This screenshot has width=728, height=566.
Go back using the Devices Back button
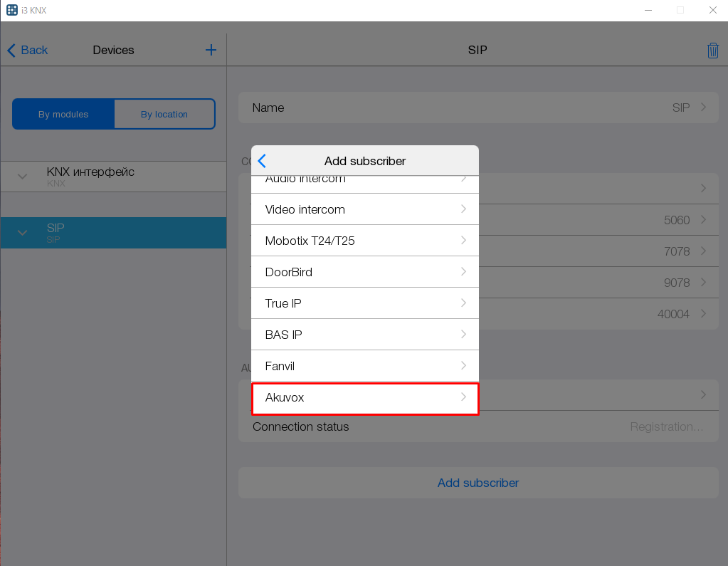pos(28,50)
